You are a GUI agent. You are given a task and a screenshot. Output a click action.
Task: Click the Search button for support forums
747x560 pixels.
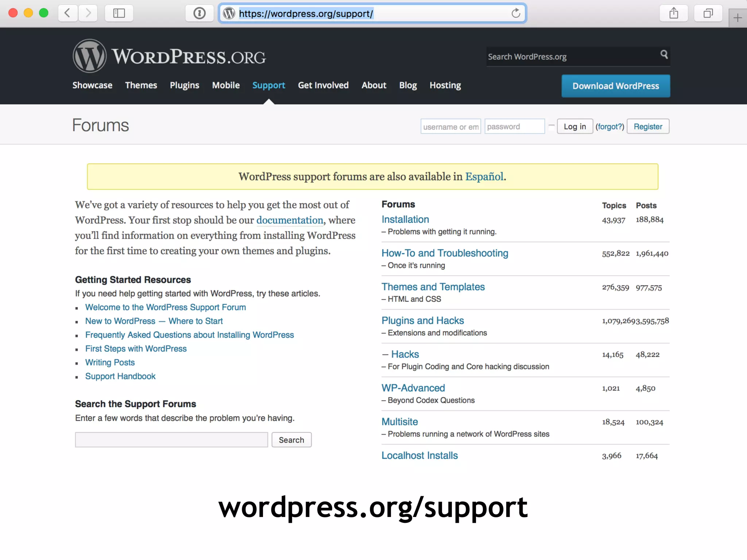(291, 440)
